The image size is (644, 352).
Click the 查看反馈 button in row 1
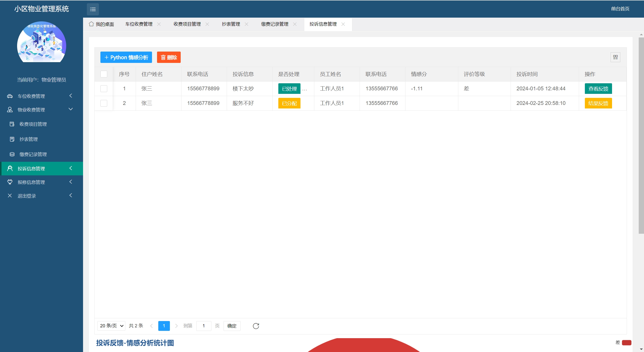point(598,89)
